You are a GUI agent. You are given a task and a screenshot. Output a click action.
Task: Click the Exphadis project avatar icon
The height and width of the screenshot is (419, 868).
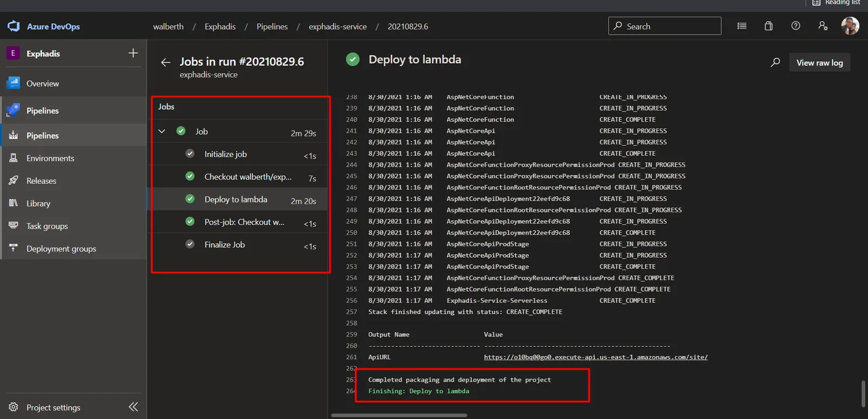tap(13, 53)
